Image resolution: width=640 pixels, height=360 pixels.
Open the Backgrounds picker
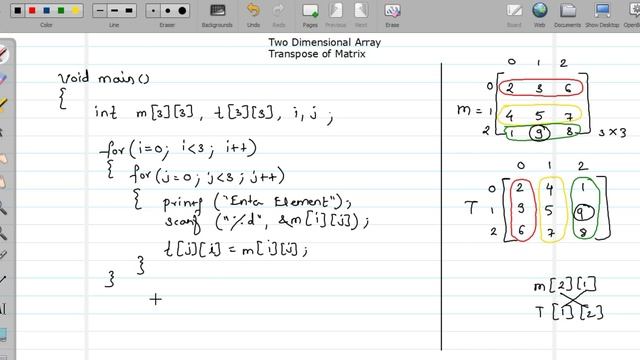pos(217,15)
